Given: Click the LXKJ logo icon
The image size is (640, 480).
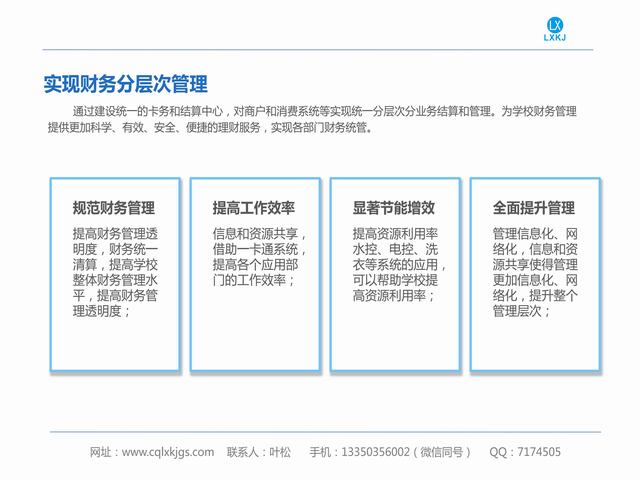Looking at the screenshot, I should (x=554, y=29).
